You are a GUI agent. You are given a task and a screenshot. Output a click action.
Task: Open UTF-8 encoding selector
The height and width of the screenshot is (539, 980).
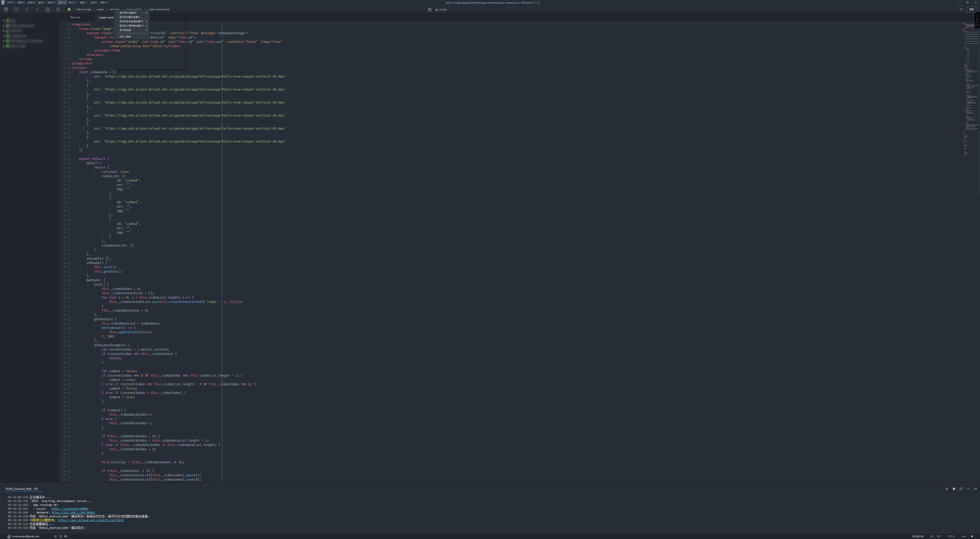951,536
